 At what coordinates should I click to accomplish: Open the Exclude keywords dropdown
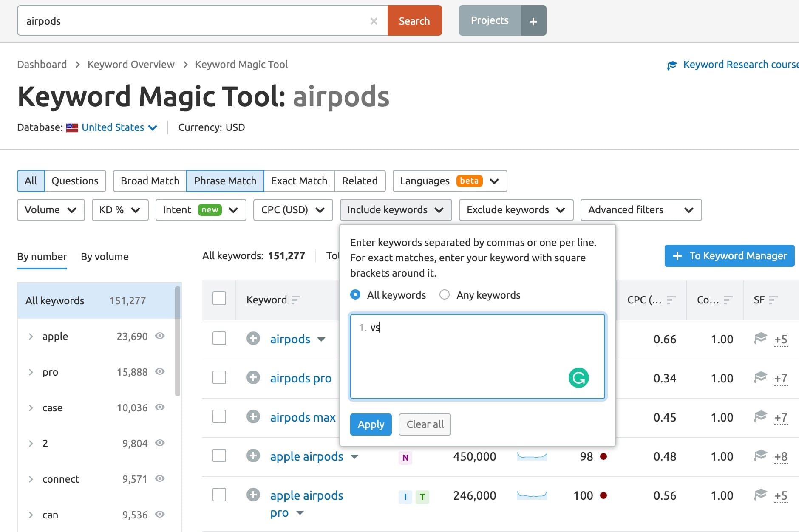[x=516, y=210]
